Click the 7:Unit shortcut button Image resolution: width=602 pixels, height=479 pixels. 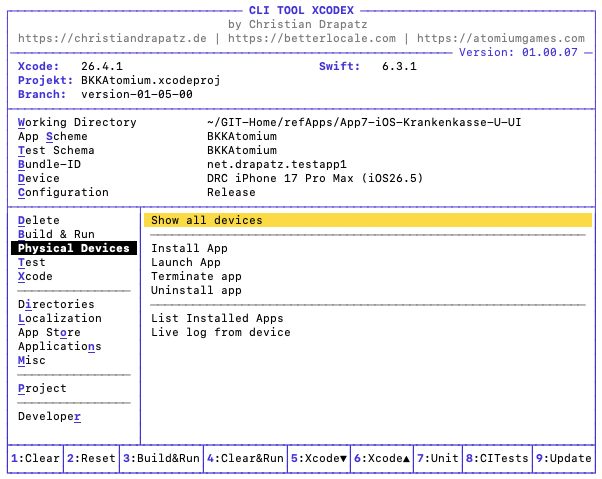tap(438, 458)
